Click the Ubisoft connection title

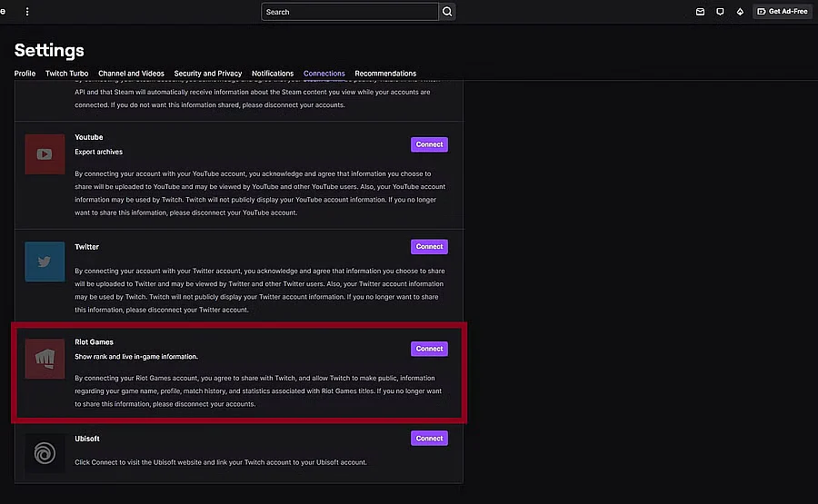pyautogui.click(x=87, y=439)
